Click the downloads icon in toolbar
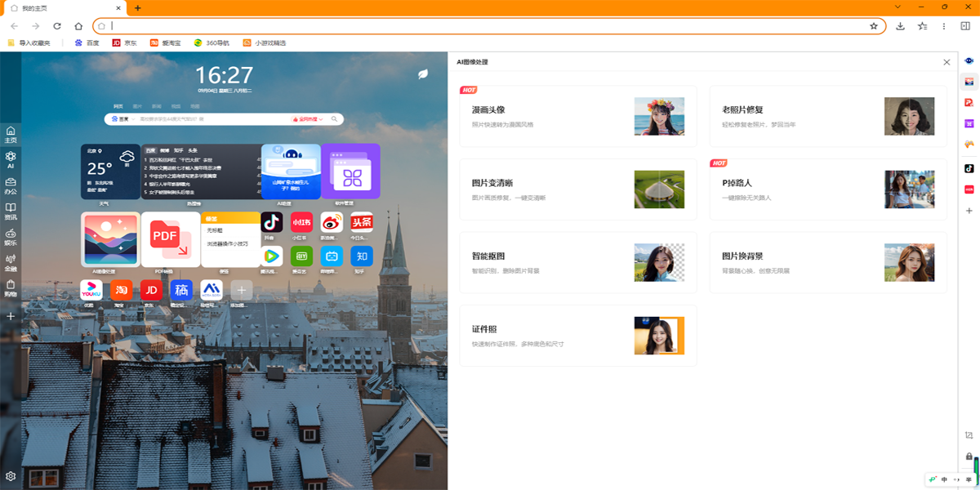This screenshot has width=980, height=490. click(x=900, y=26)
